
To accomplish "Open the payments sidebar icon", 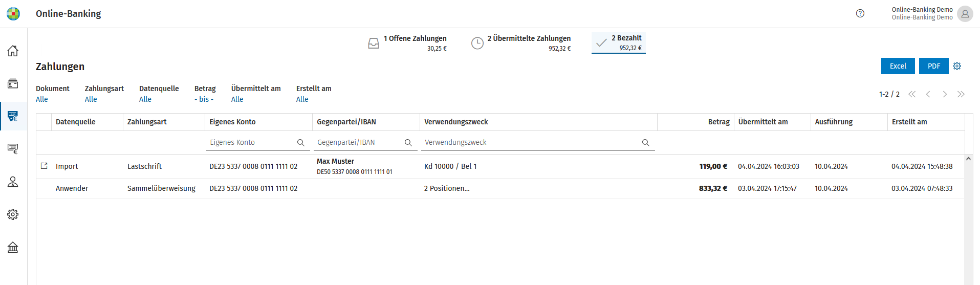I will (13, 116).
